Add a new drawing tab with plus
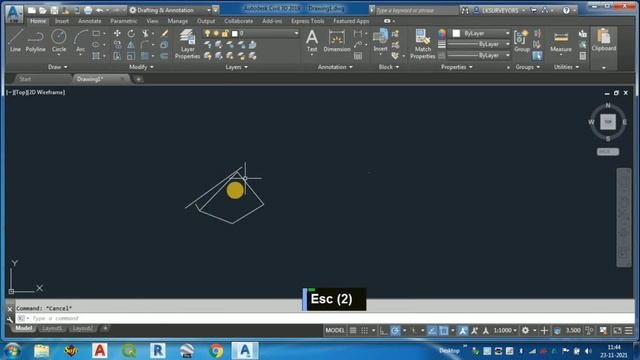The height and width of the screenshot is (360, 640). 138,79
